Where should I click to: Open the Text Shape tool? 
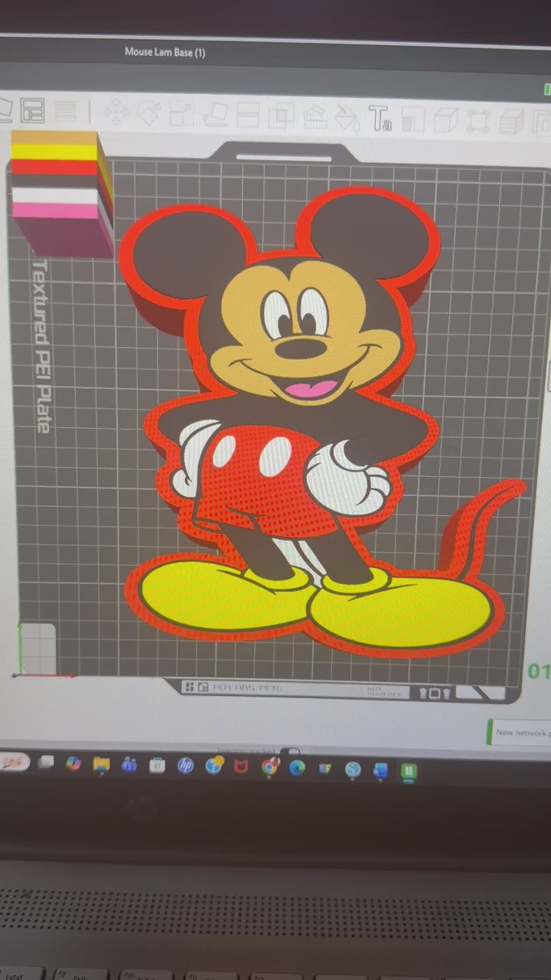tap(380, 118)
